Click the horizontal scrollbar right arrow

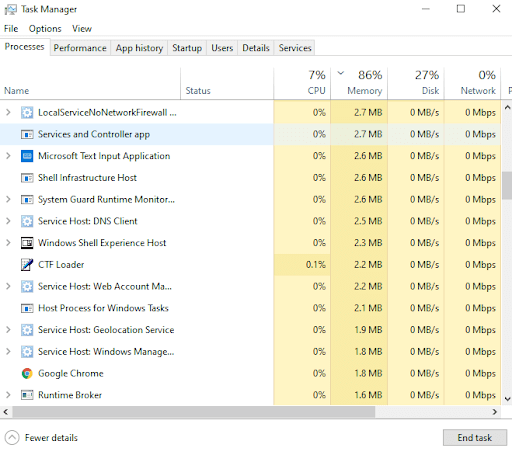(x=495, y=412)
